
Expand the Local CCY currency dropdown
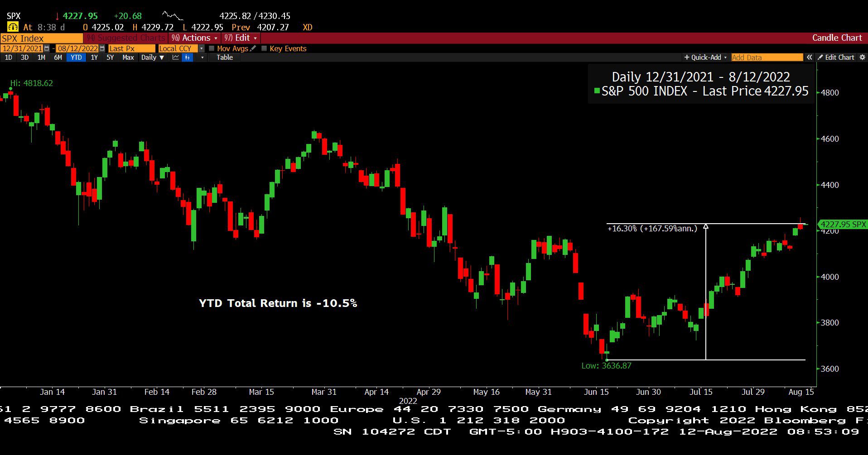pyautogui.click(x=202, y=48)
